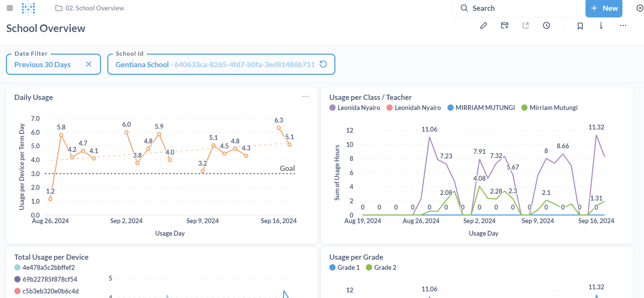The image size is (644, 298).
Task: Open Daily Usage card options menu
Action: [x=305, y=96]
